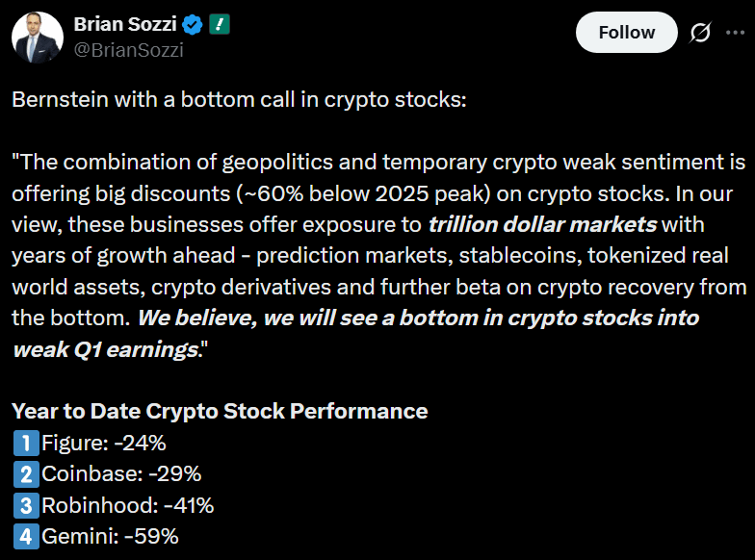Click the number 4 keycap emoji
The height and width of the screenshot is (560, 755).
pyautogui.click(x=25, y=536)
